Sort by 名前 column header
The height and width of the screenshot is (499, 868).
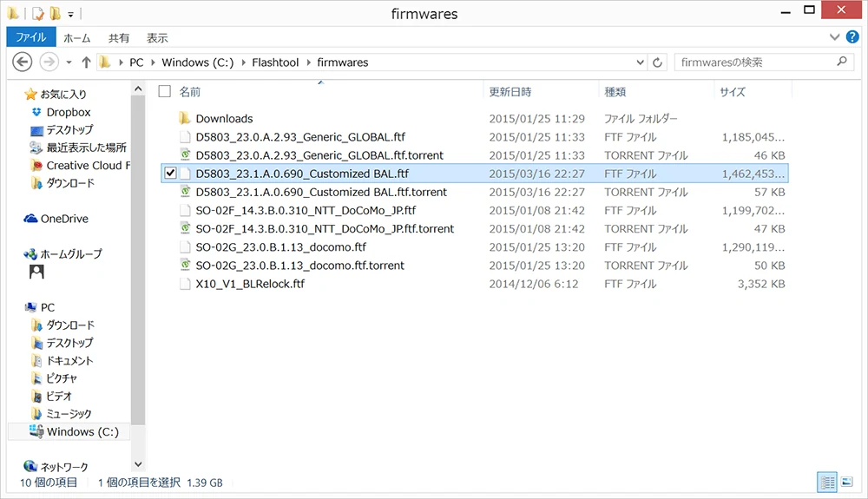coord(190,91)
